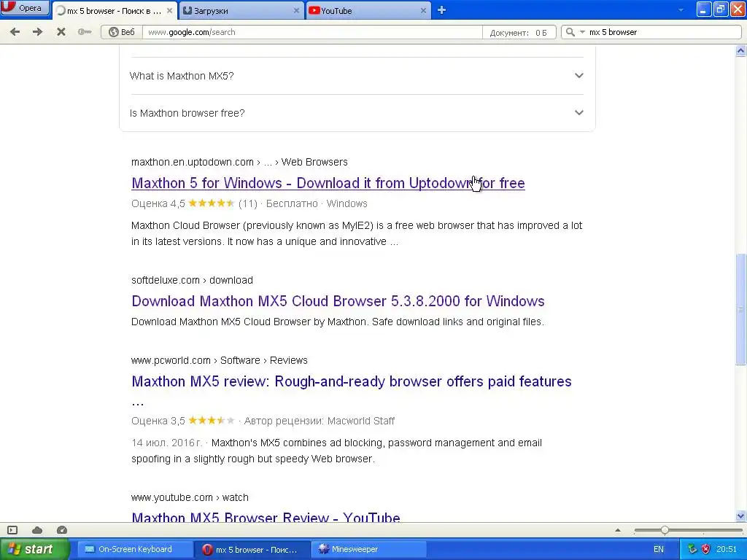Viewport: 747px width, 560px height.
Task: Click www.youtube.com › watch breadcrumb
Action: pyautogui.click(x=190, y=497)
